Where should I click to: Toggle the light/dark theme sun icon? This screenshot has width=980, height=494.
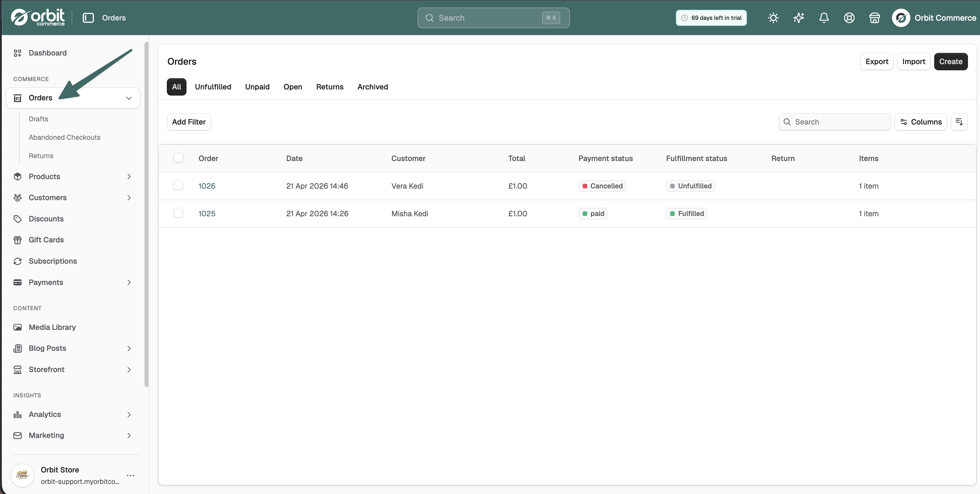pos(773,18)
